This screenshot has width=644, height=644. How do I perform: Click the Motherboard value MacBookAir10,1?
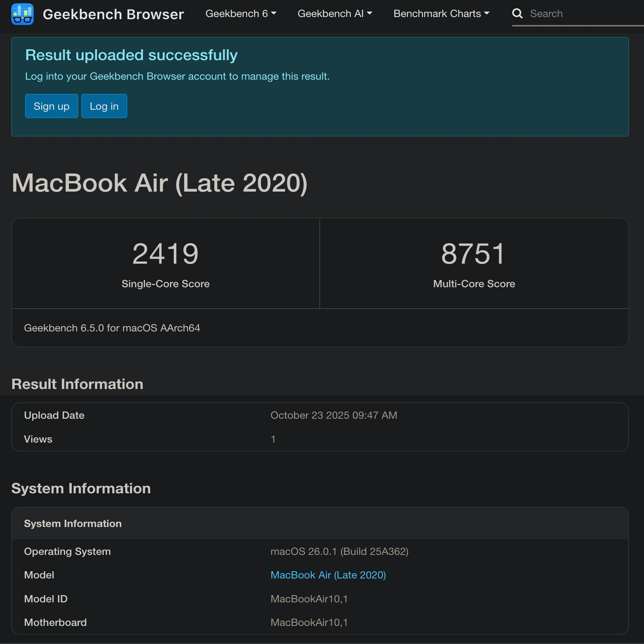tap(309, 622)
